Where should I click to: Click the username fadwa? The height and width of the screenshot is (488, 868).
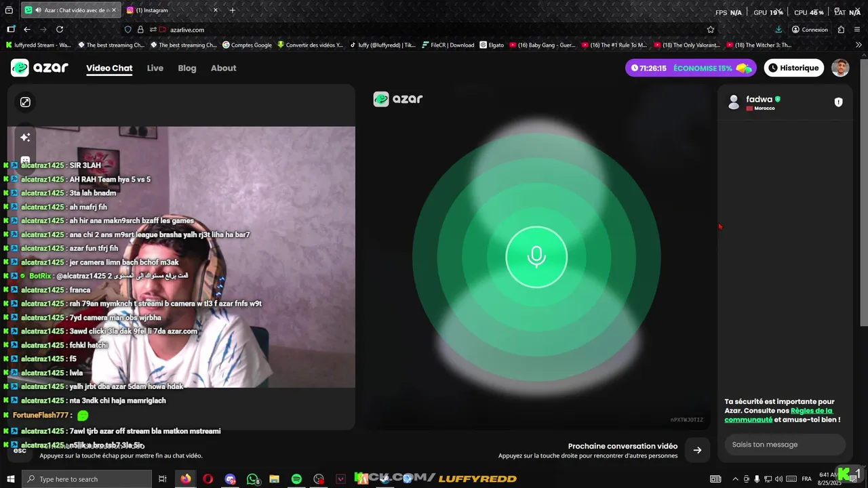coord(759,99)
